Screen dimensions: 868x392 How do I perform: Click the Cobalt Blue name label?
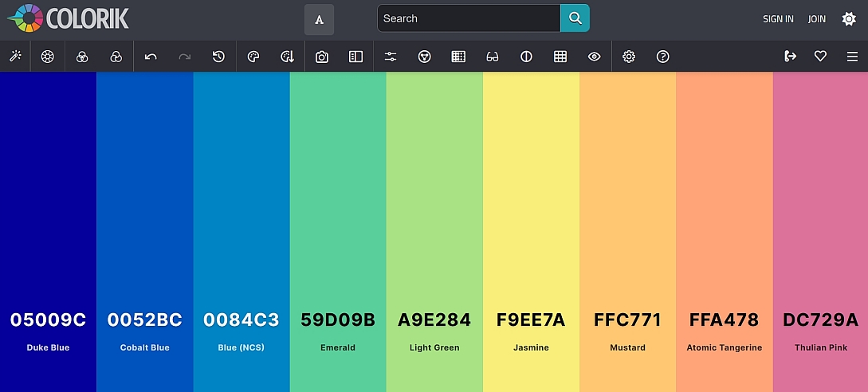click(x=144, y=347)
